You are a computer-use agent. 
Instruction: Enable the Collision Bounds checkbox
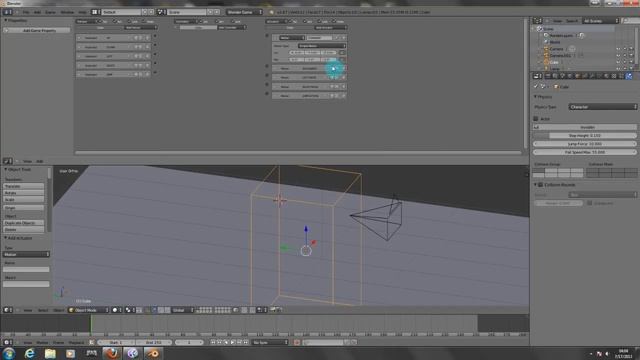tap(541, 185)
